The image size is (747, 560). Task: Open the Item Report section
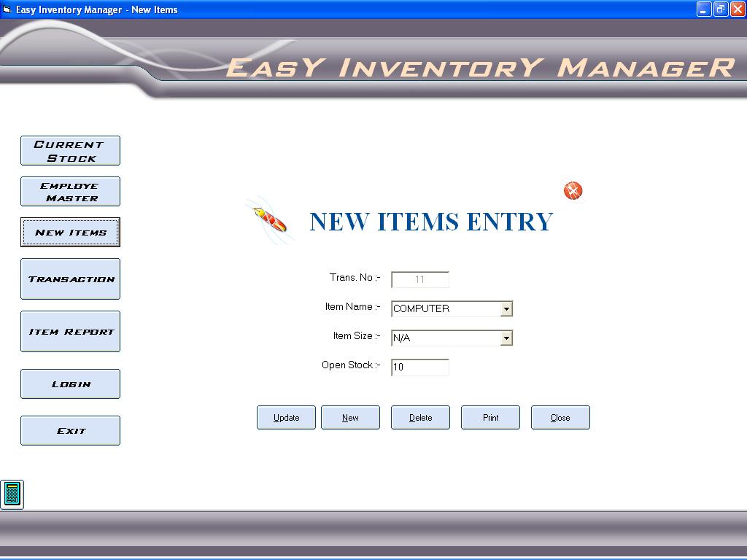[70, 332]
